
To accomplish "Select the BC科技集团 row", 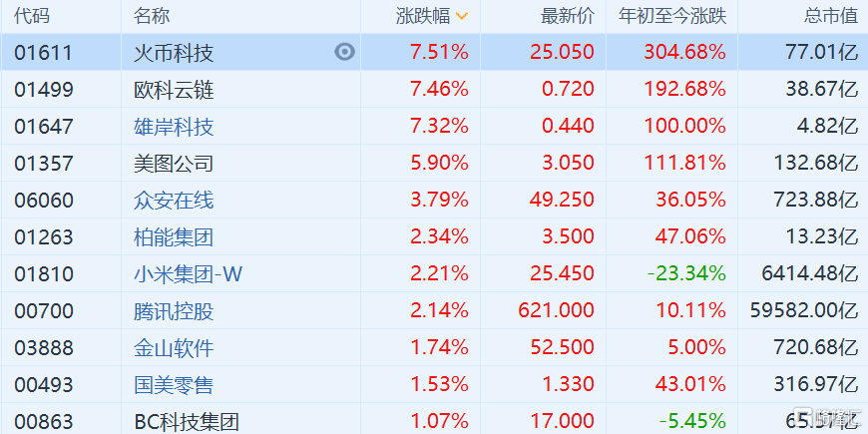I will (x=434, y=420).
